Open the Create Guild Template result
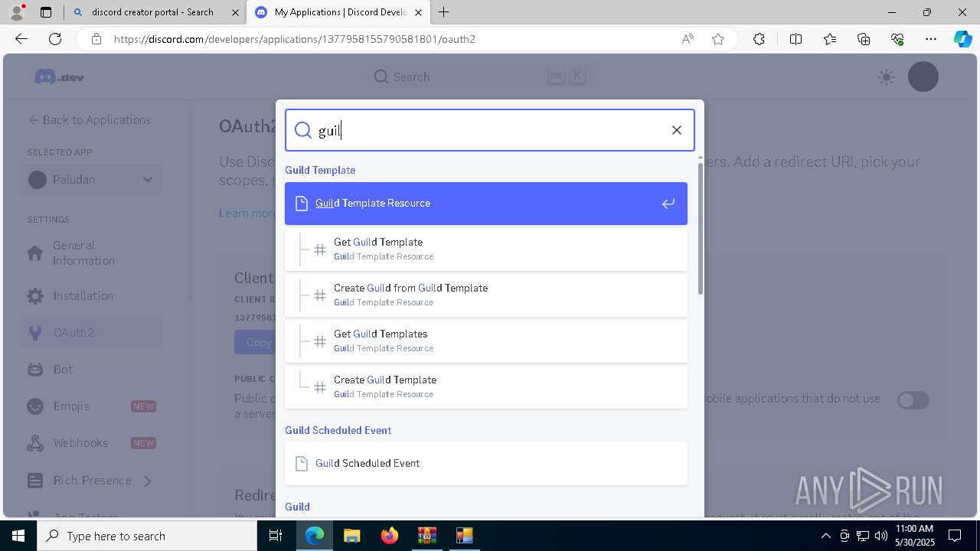Viewport: 980px width, 551px height. pyautogui.click(x=486, y=386)
